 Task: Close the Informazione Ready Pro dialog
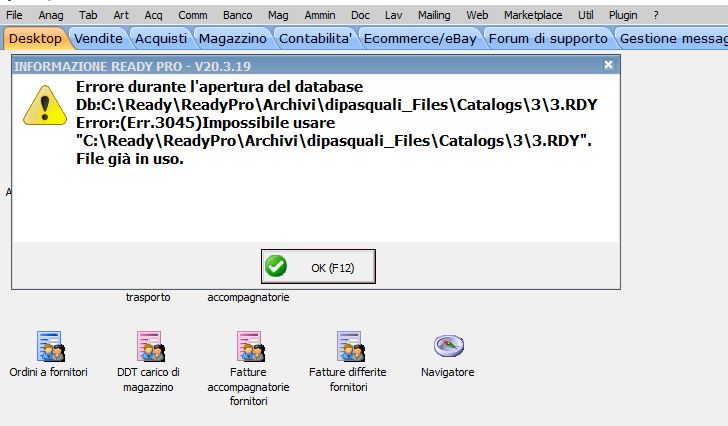[x=608, y=65]
